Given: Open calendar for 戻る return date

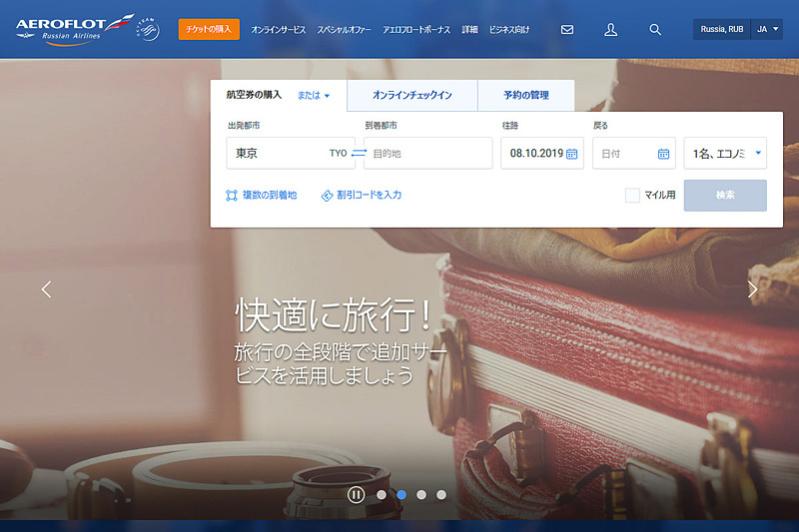Looking at the screenshot, I should click(x=663, y=154).
